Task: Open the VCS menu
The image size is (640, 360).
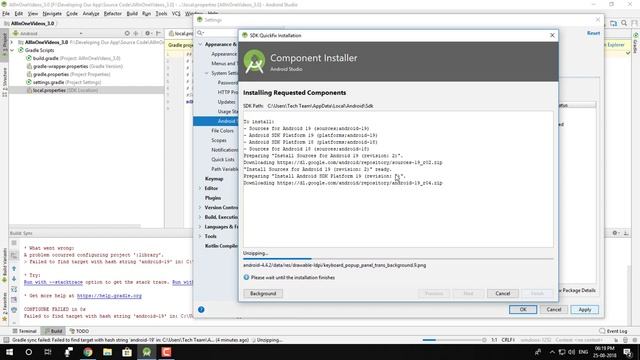Action: [x=176, y=13]
